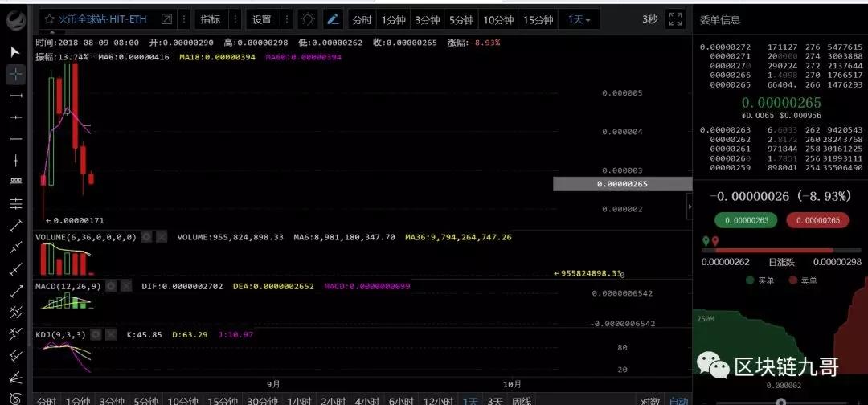Open the chart in a new window via the arrow-box icon
The width and height of the screenshot is (868, 405).
coord(166,20)
